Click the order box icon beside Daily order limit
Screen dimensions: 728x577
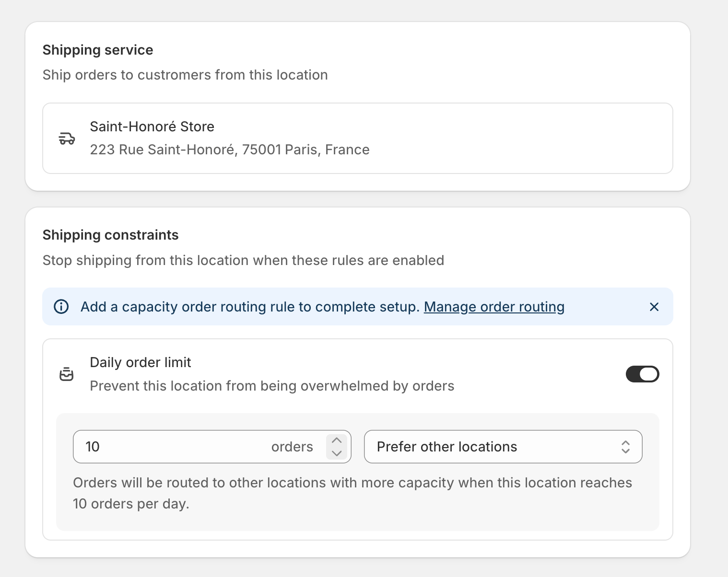[67, 374]
